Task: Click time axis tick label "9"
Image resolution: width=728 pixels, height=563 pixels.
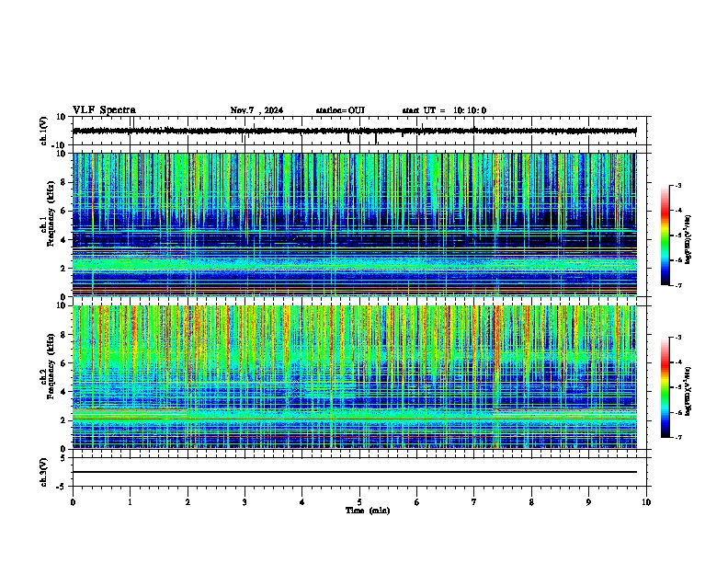Action: [588, 502]
